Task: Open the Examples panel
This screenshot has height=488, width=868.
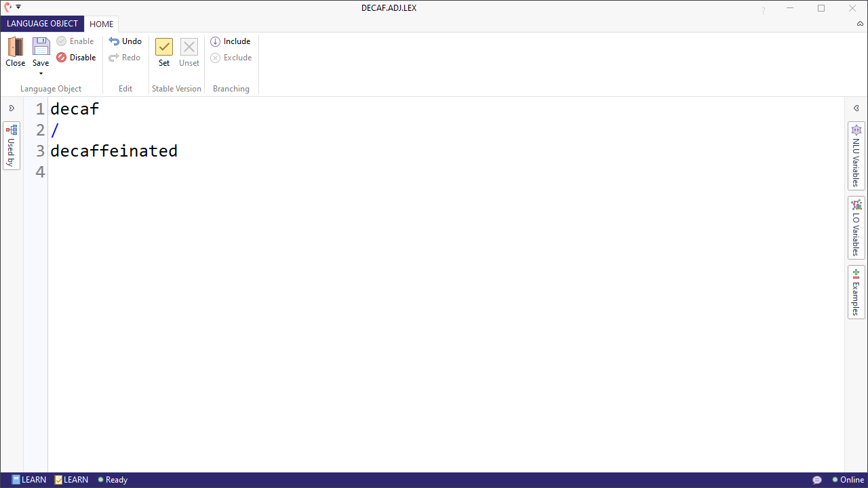Action: tap(856, 291)
